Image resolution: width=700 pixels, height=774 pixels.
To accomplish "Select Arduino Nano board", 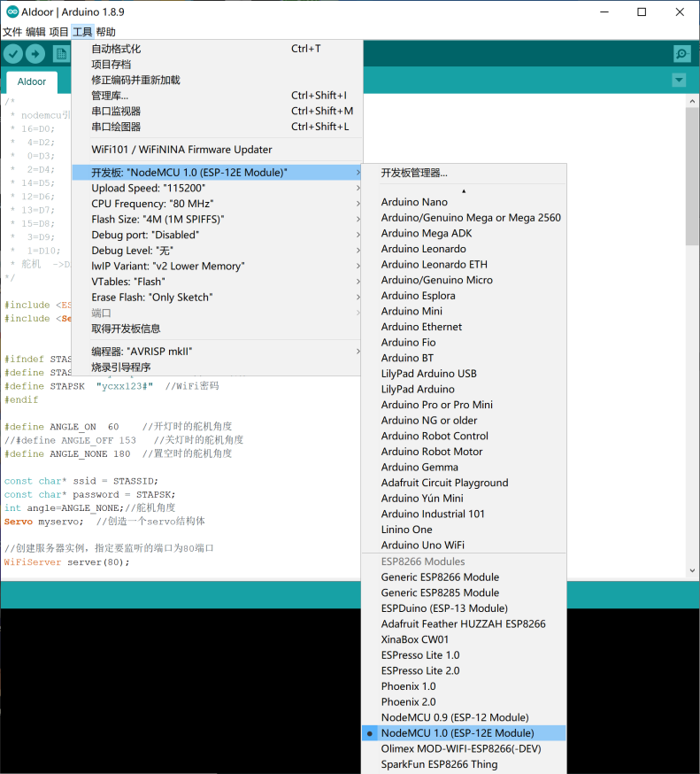I will pos(465,202).
